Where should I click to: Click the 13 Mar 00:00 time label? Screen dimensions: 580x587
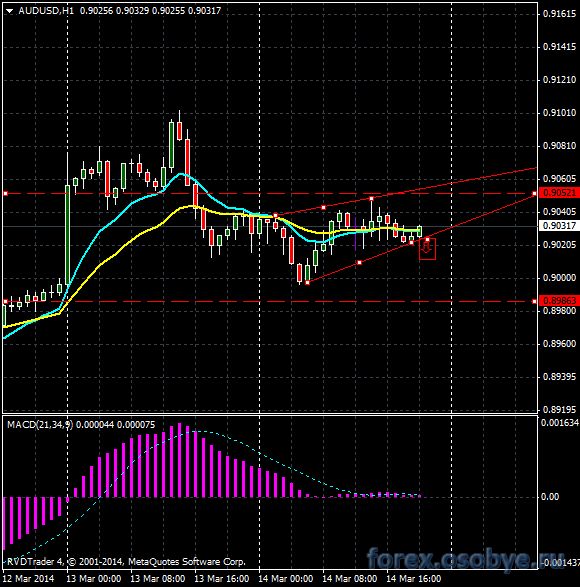click(x=94, y=579)
